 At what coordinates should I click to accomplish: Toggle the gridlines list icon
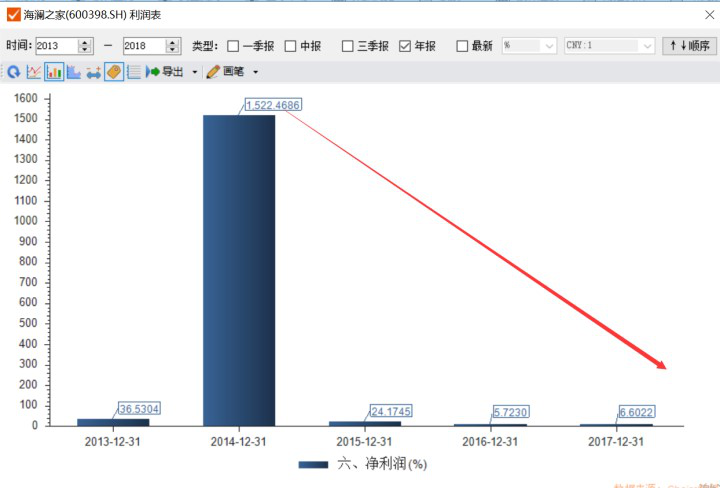[x=134, y=72]
